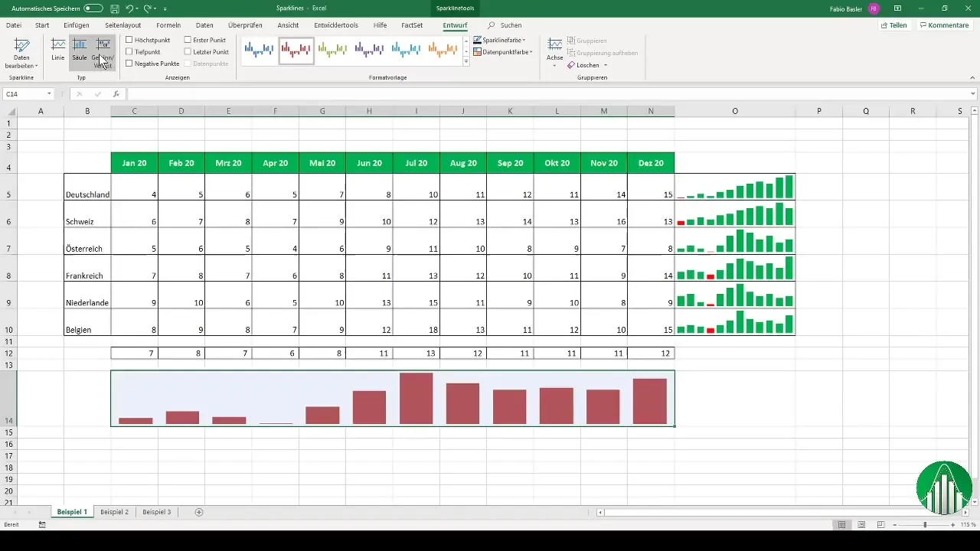Switch to Normal view in status bar
Screen dimensions: 980x551
pos(841,525)
